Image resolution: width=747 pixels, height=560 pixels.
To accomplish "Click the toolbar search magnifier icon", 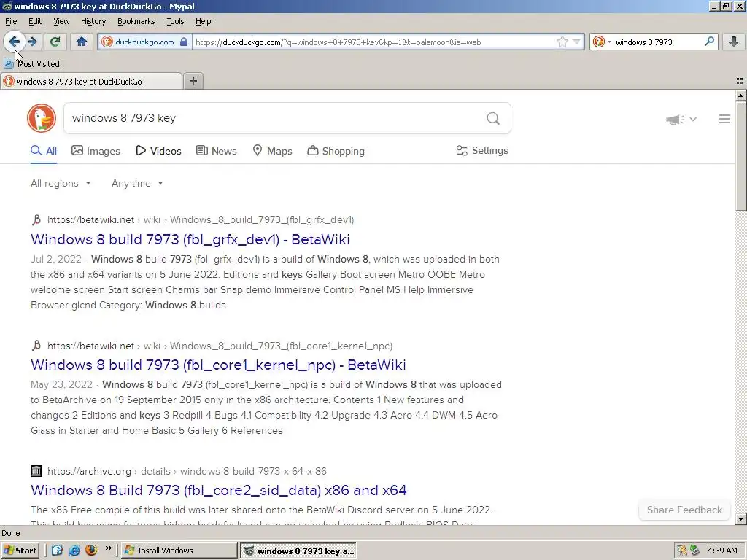I will (709, 42).
